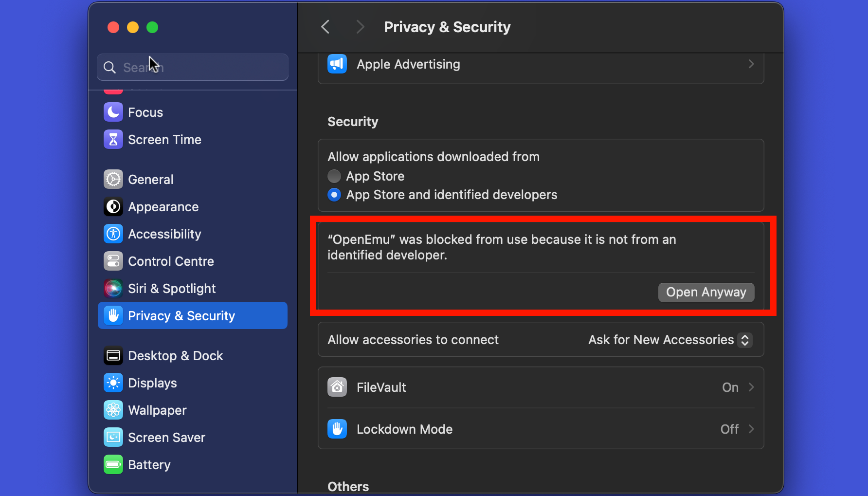
Task: Go to Desktop & Dock settings
Action: coord(175,356)
